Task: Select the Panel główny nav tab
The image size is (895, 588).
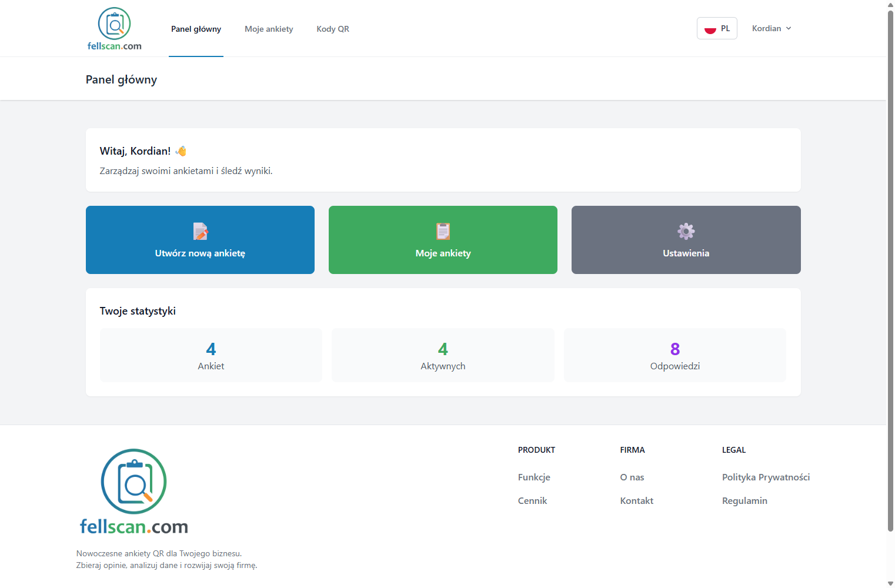Action: [196, 29]
